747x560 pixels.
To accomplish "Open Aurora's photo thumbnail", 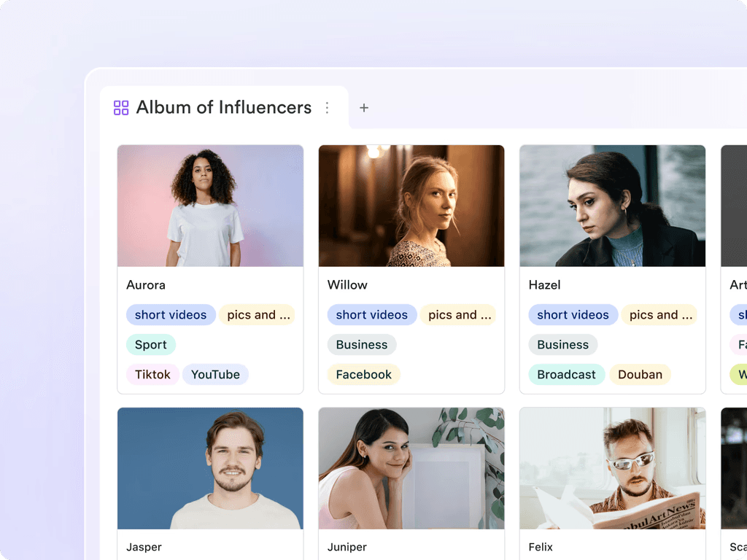I will [x=210, y=206].
